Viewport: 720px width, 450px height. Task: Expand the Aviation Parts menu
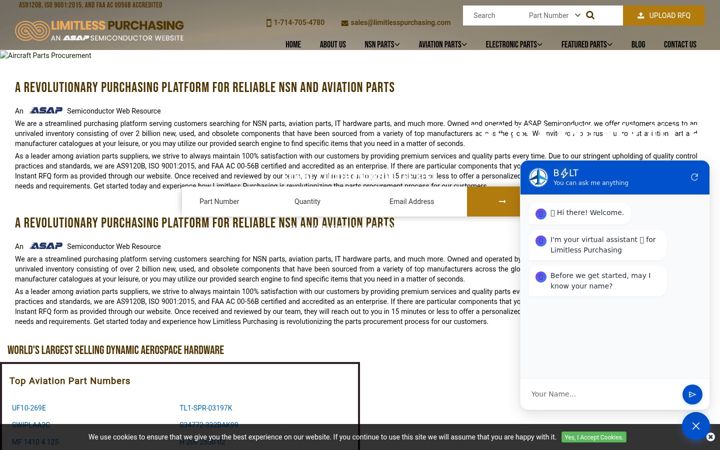click(442, 44)
